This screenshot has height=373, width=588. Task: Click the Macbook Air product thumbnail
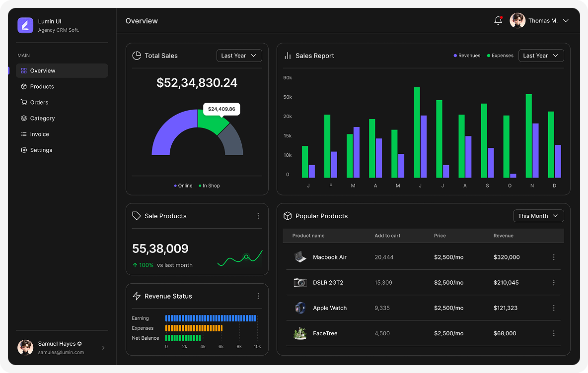coord(300,257)
